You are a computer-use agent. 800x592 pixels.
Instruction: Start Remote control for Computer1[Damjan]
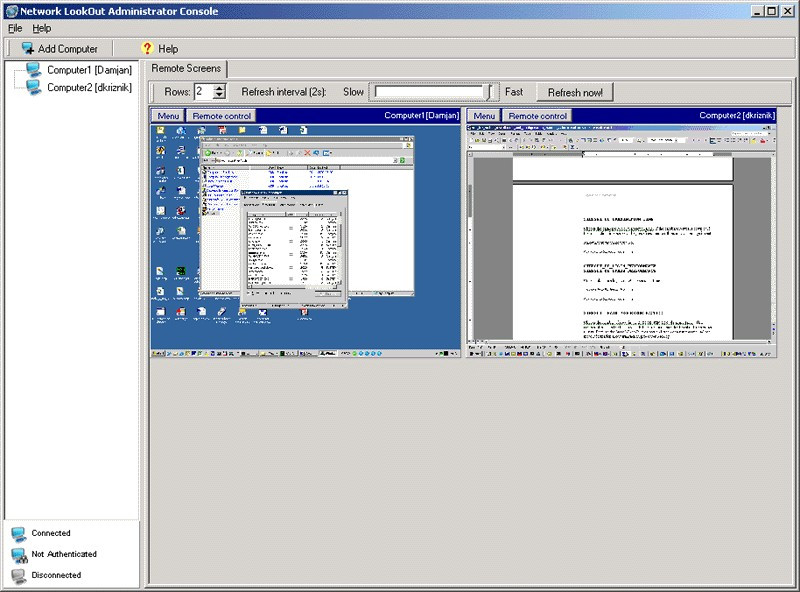[x=221, y=116]
